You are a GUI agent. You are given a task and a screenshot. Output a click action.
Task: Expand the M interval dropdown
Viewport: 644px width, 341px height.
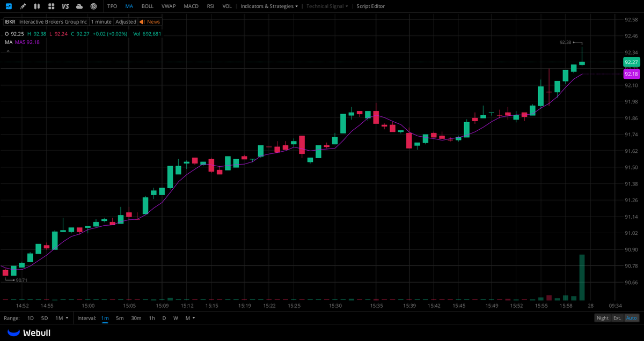[190, 318]
